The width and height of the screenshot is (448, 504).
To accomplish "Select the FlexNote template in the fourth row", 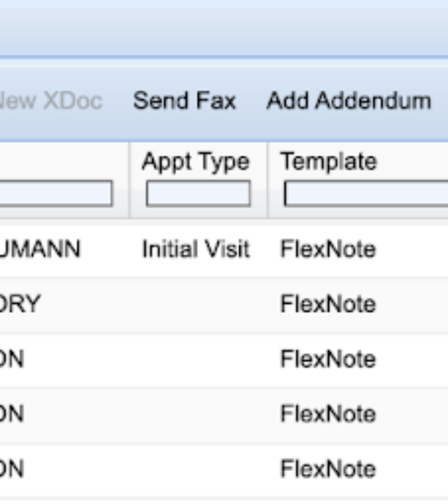I will click(x=328, y=414).
